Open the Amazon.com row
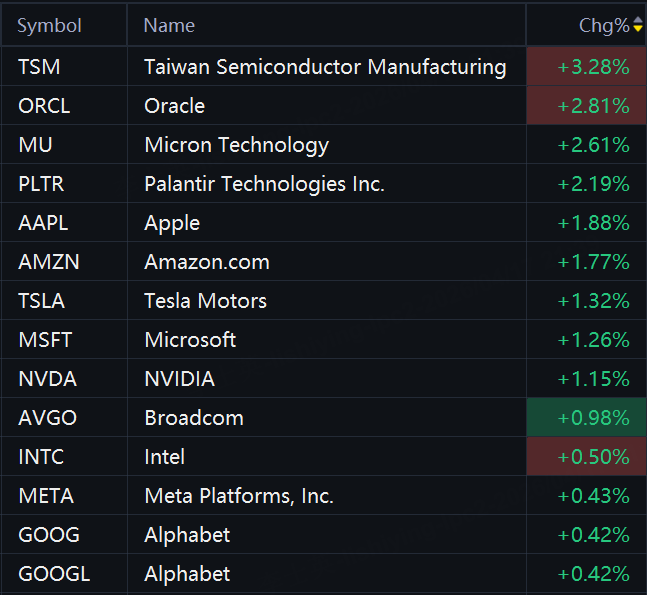This screenshot has width=647, height=595. 207,262
